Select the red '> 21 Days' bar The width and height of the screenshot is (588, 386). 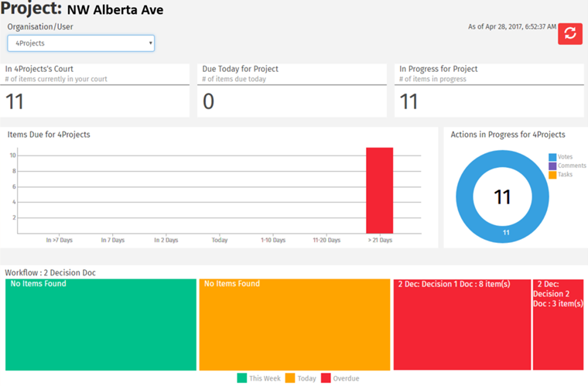[x=380, y=190]
